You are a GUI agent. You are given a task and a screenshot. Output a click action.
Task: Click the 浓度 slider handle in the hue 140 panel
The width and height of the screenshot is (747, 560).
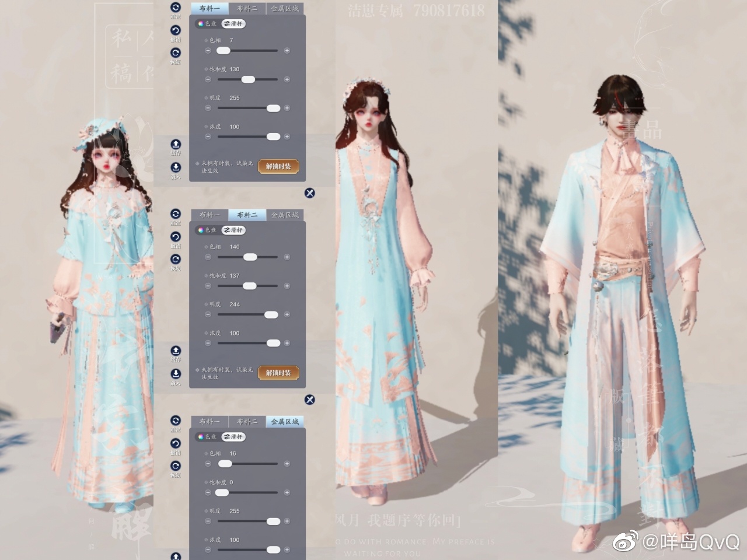[x=273, y=343]
